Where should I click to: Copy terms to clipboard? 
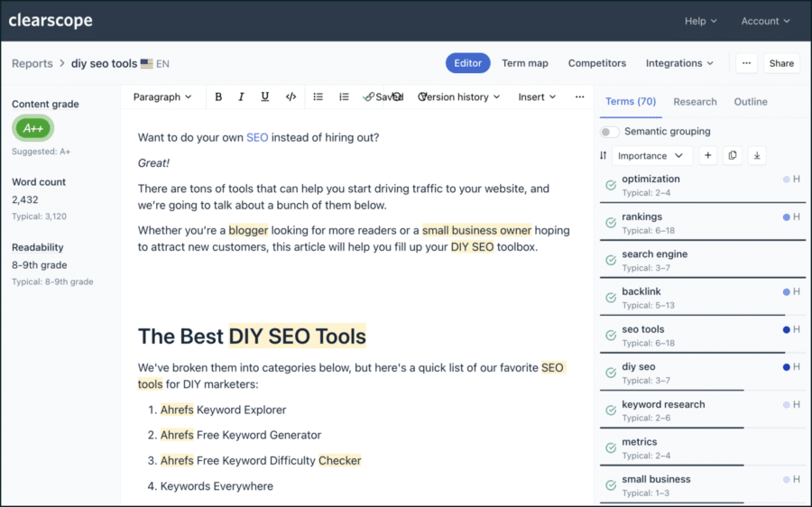[x=733, y=155]
